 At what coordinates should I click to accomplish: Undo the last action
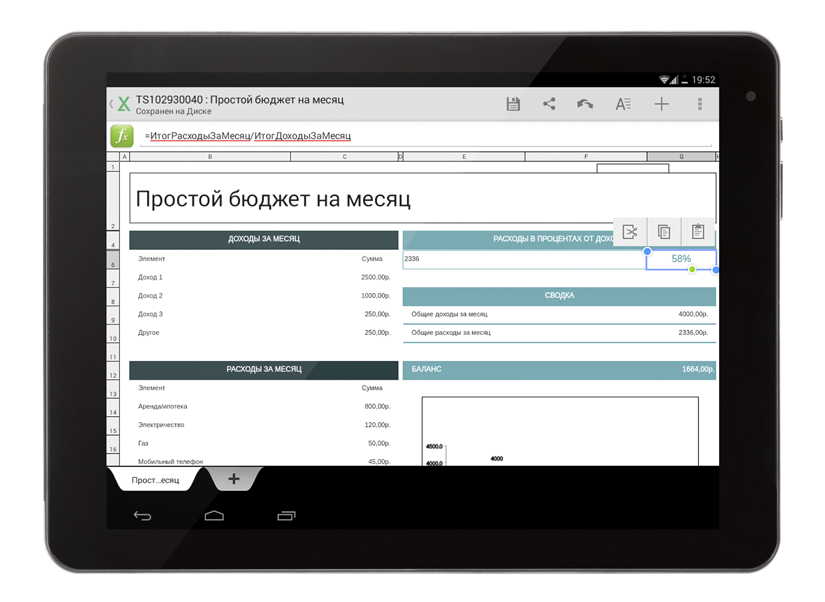click(585, 104)
